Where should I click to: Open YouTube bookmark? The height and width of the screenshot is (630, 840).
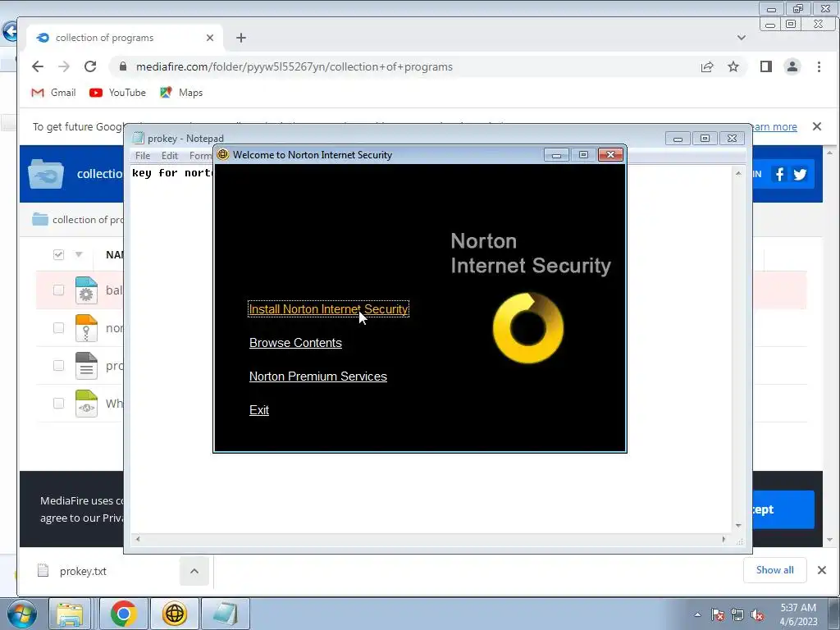117,93
